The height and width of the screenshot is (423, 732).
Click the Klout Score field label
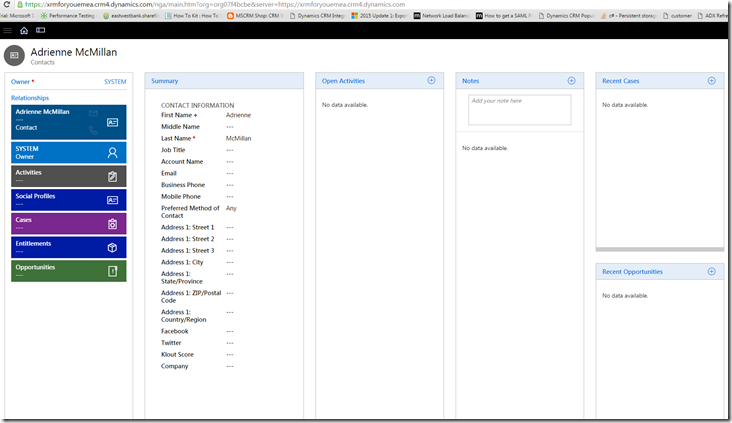[x=177, y=355]
